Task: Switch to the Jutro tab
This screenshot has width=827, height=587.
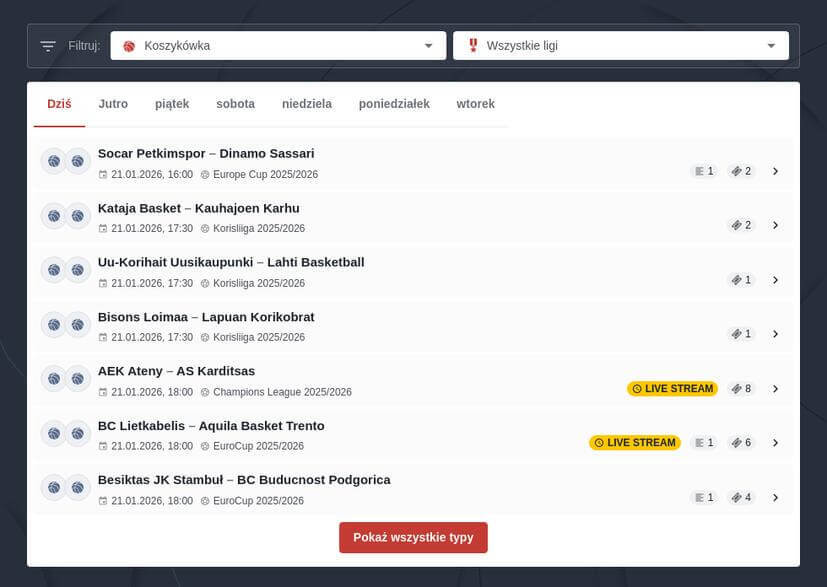Action: (112, 104)
